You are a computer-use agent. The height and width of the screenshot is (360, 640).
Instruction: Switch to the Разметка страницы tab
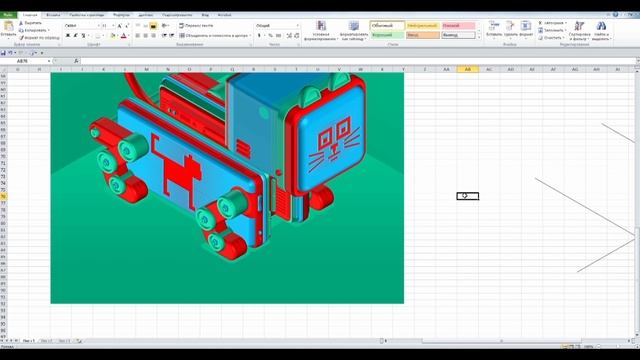pyautogui.click(x=87, y=15)
